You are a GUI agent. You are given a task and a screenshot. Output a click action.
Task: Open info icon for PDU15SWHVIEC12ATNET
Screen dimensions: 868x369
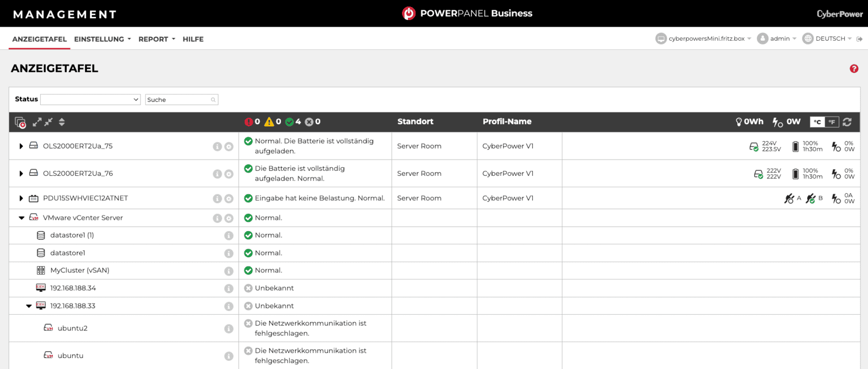[217, 199]
